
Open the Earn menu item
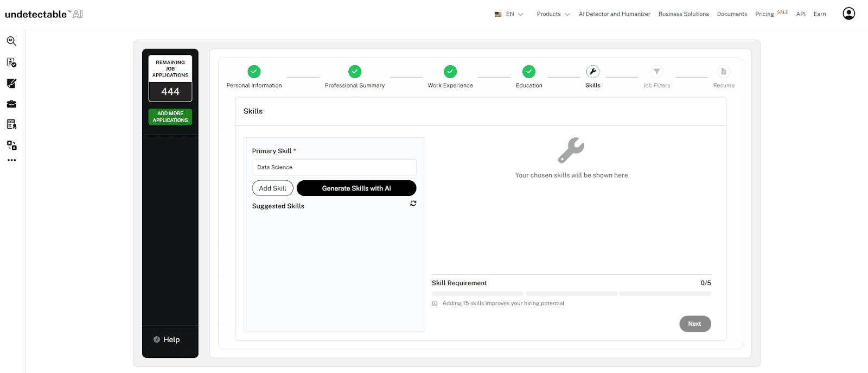point(820,14)
